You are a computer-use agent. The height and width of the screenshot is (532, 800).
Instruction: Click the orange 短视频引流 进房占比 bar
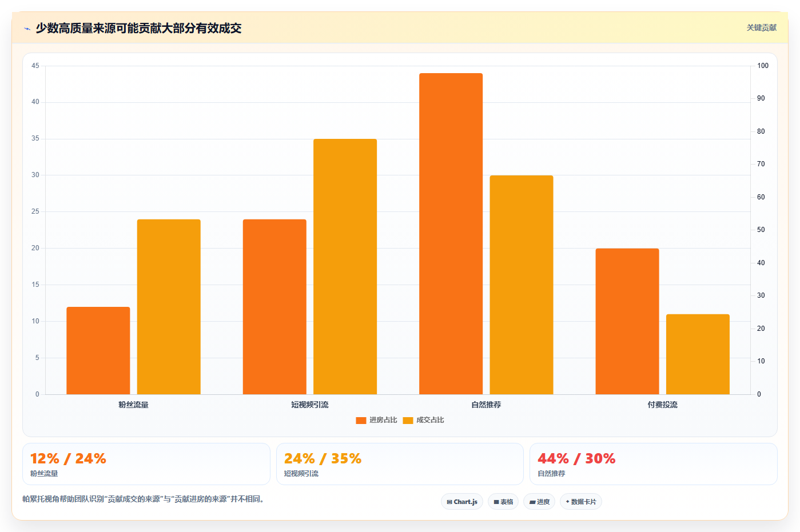pyautogui.click(x=274, y=307)
